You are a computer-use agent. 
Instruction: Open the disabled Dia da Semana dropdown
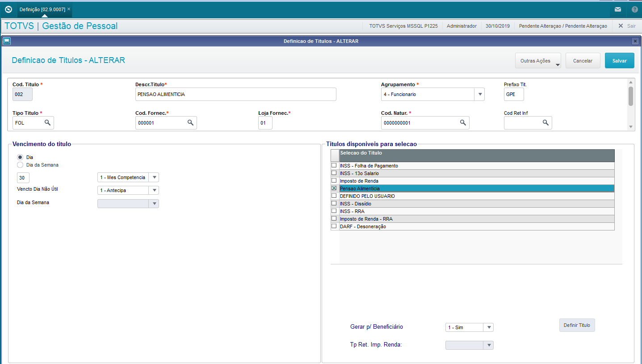[154, 204]
